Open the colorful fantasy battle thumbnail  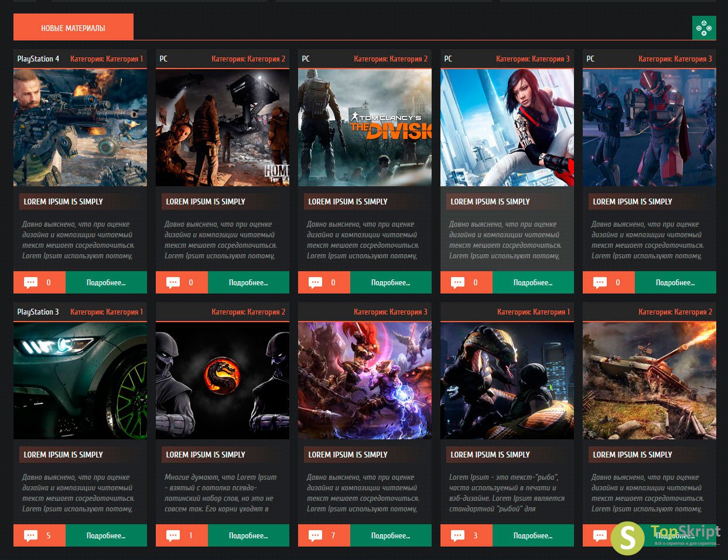(365, 381)
